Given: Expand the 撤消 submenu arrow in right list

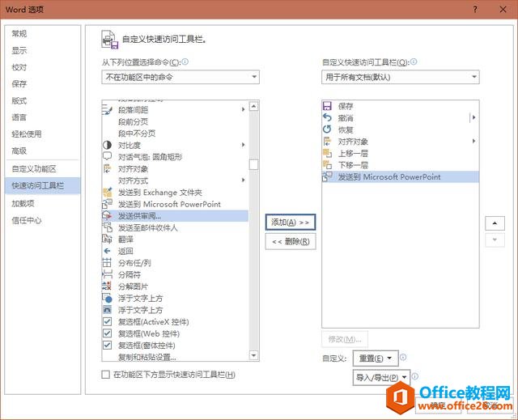Looking at the screenshot, I should (473, 117).
